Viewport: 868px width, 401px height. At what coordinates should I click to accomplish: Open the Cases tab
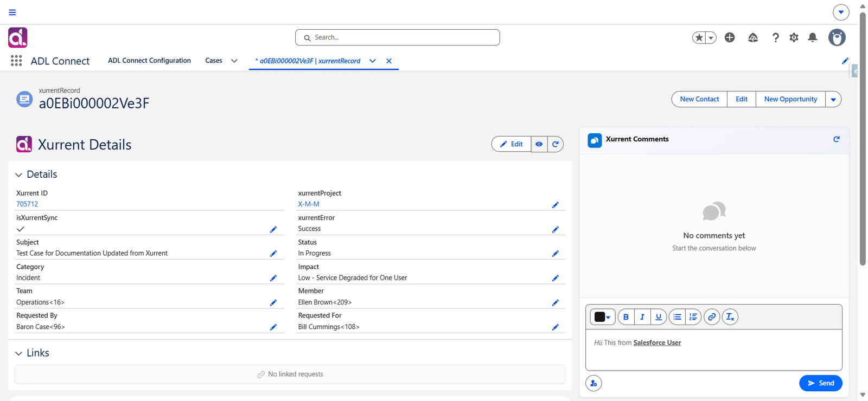click(x=214, y=61)
